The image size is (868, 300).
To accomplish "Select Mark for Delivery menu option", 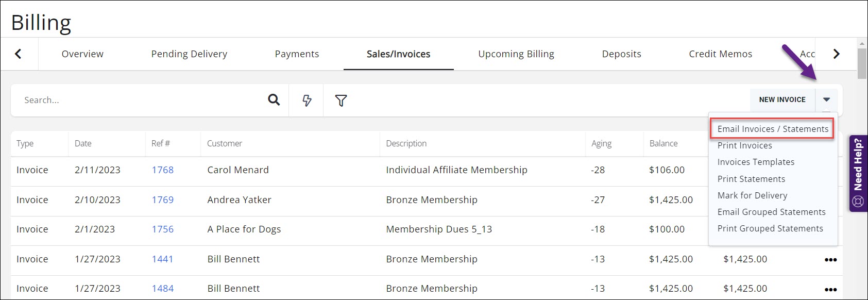I will tap(752, 195).
